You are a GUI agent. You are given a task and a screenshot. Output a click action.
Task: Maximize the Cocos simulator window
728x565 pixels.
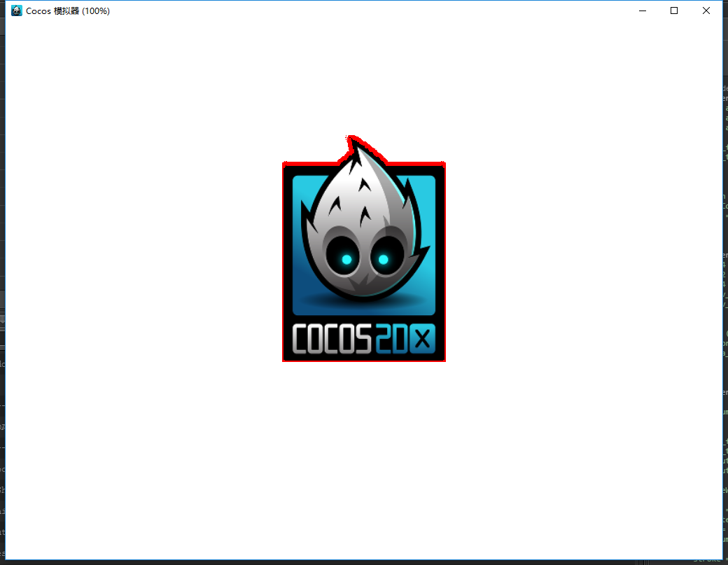click(x=674, y=11)
